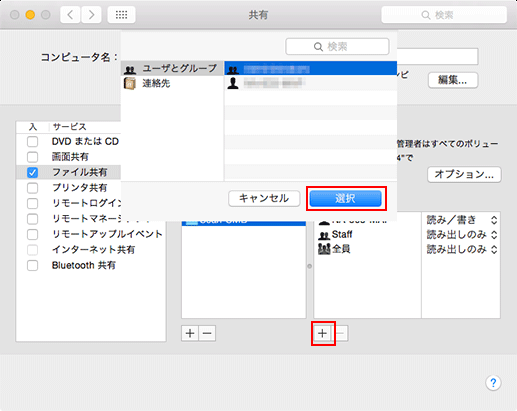Click the 選択 button
Screen dimensions: 517x411
pyautogui.click(x=345, y=199)
